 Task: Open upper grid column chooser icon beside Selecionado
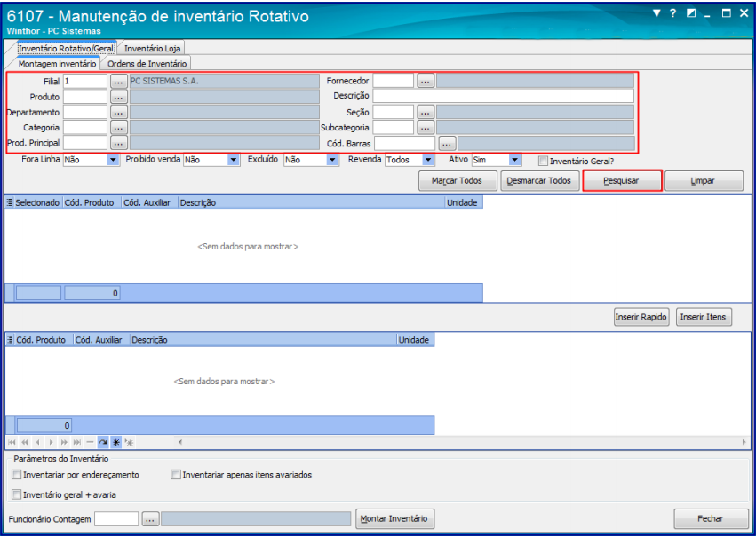coord(9,202)
